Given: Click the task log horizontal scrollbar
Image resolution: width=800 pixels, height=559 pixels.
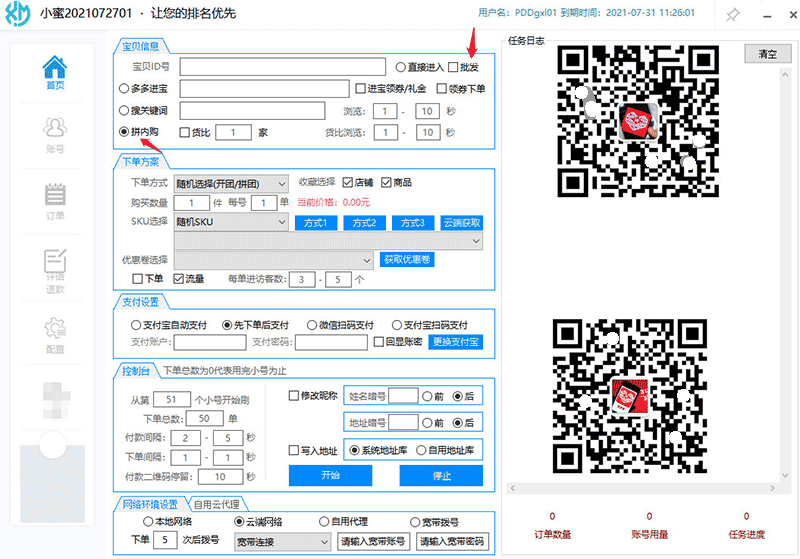Looking at the screenshot, I should (x=643, y=489).
